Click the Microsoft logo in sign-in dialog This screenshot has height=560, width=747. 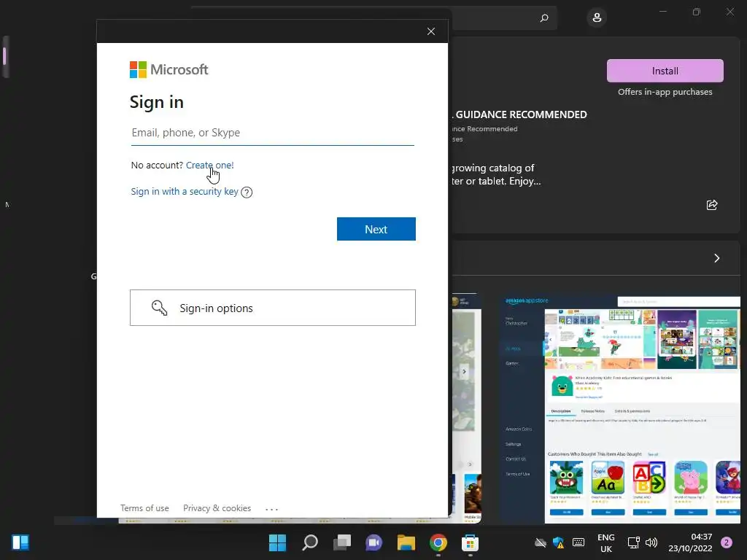pyautogui.click(x=169, y=69)
